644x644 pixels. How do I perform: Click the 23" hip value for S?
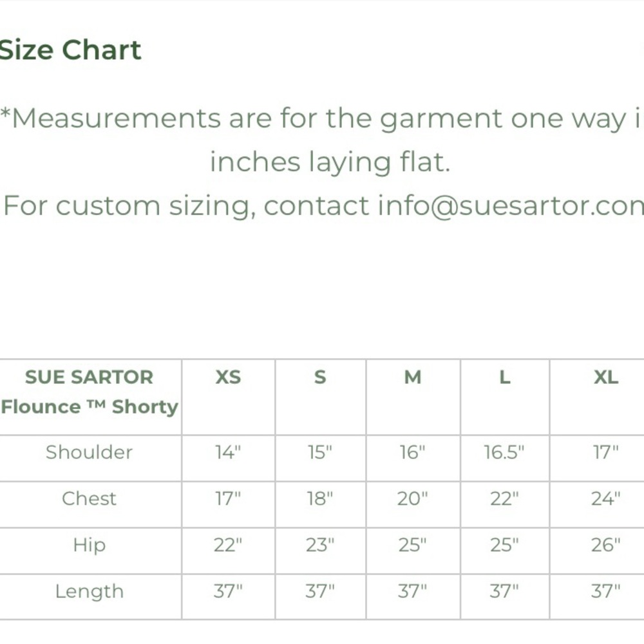click(320, 545)
